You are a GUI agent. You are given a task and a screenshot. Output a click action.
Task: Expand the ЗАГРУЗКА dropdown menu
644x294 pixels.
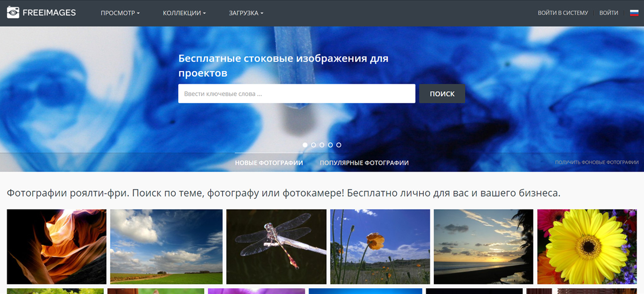pyautogui.click(x=246, y=13)
